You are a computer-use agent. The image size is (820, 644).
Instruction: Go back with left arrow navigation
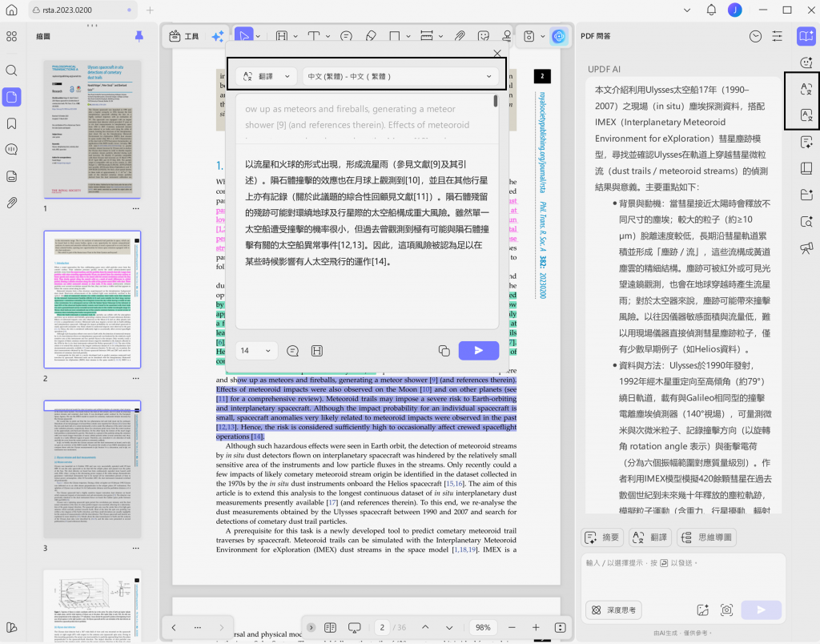tap(174, 627)
